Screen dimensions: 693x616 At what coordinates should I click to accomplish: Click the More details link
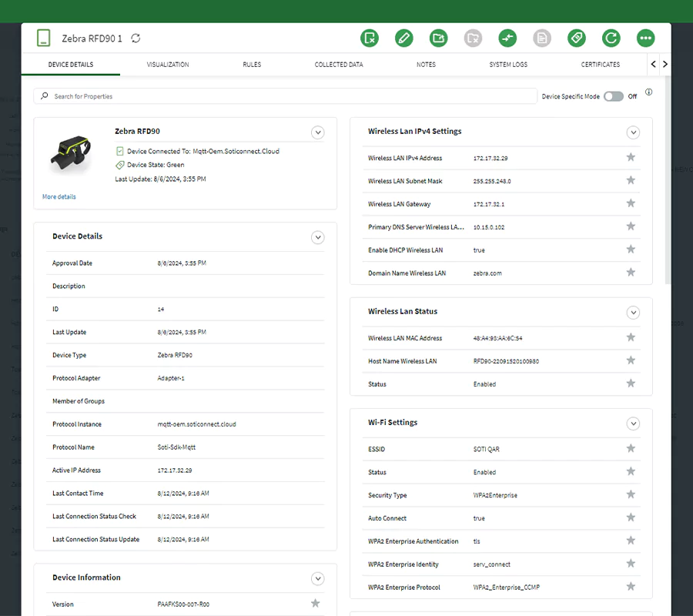point(59,196)
